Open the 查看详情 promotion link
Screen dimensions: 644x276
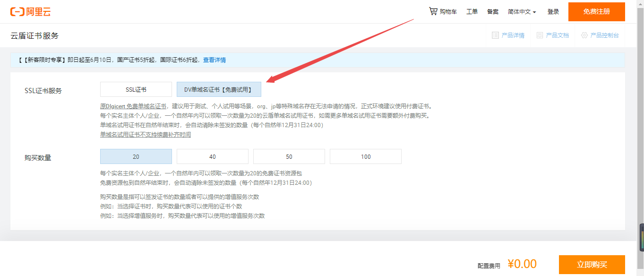tap(215, 60)
